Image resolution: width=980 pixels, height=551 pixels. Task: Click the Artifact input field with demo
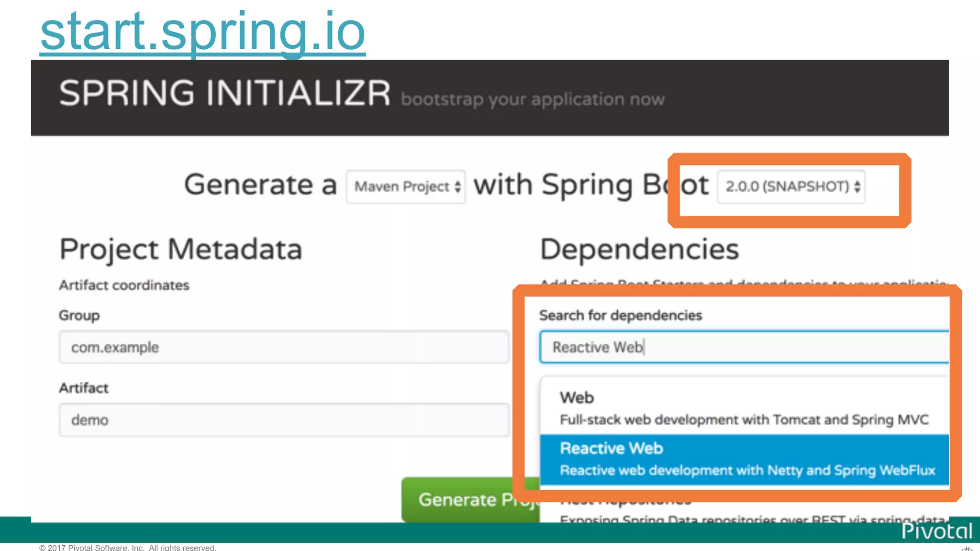[x=284, y=420]
